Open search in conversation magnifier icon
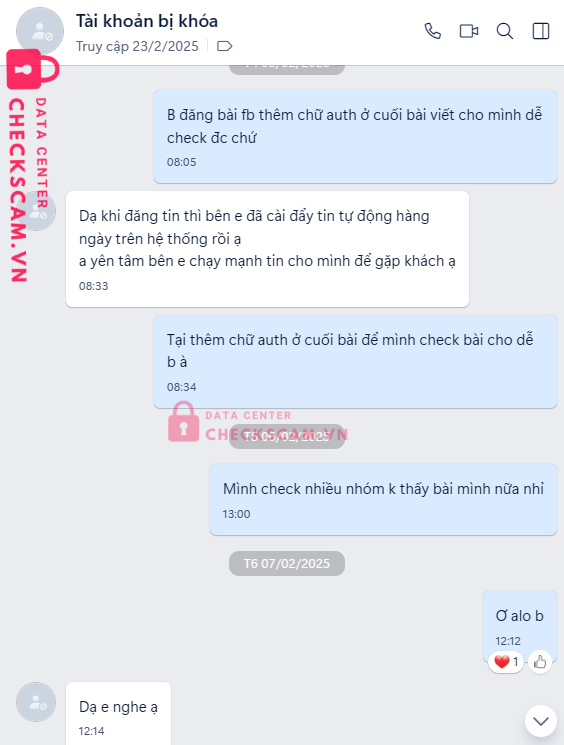The height and width of the screenshot is (745, 564). (505, 31)
